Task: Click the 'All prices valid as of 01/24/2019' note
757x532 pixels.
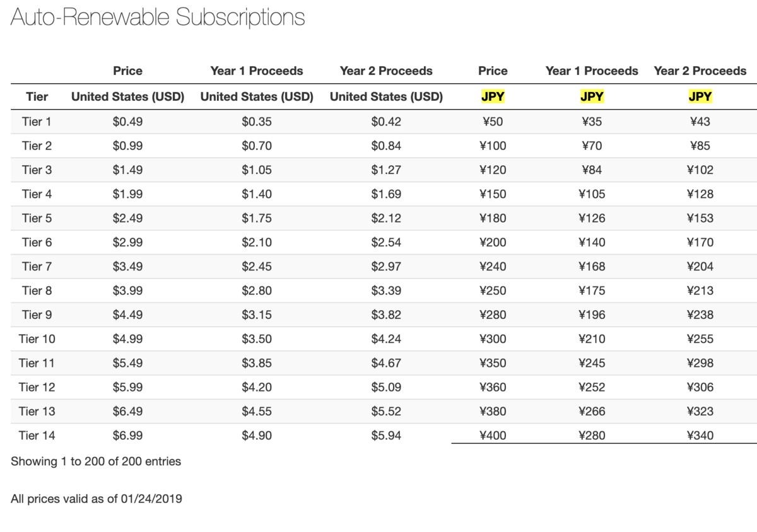Action: point(97,499)
